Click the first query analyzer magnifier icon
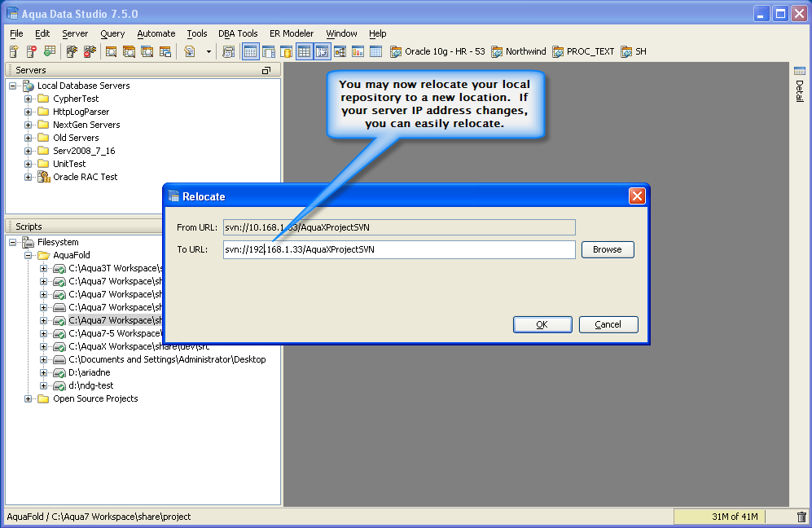This screenshot has width=812, height=528. click(x=111, y=51)
